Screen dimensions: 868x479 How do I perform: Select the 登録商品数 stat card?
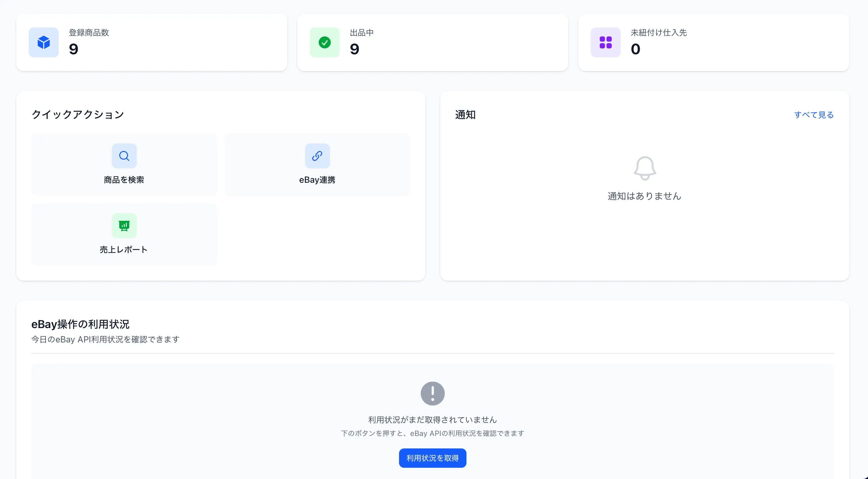(152, 42)
